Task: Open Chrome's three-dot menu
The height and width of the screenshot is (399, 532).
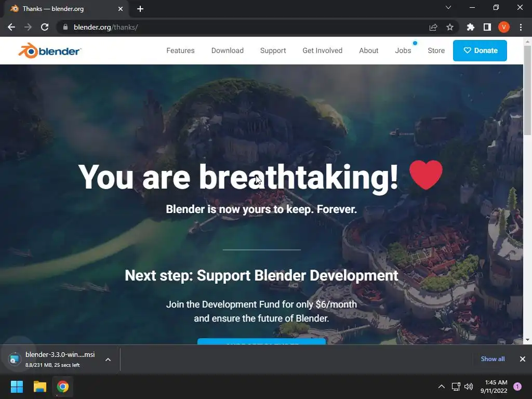Action: 521,27
